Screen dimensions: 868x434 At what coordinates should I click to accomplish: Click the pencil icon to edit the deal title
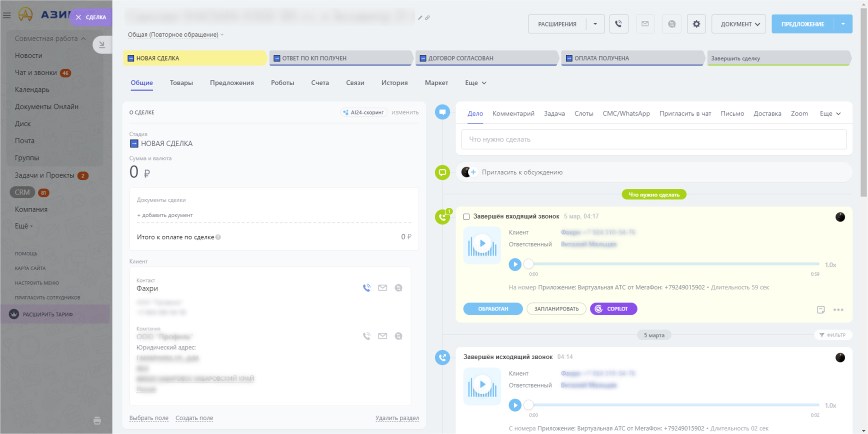[420, 18]
